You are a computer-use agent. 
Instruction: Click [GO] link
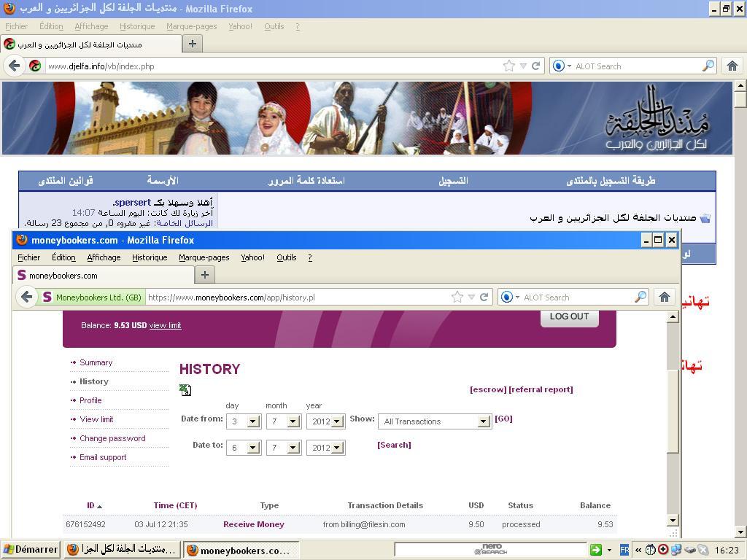click(x=503, y=419)
